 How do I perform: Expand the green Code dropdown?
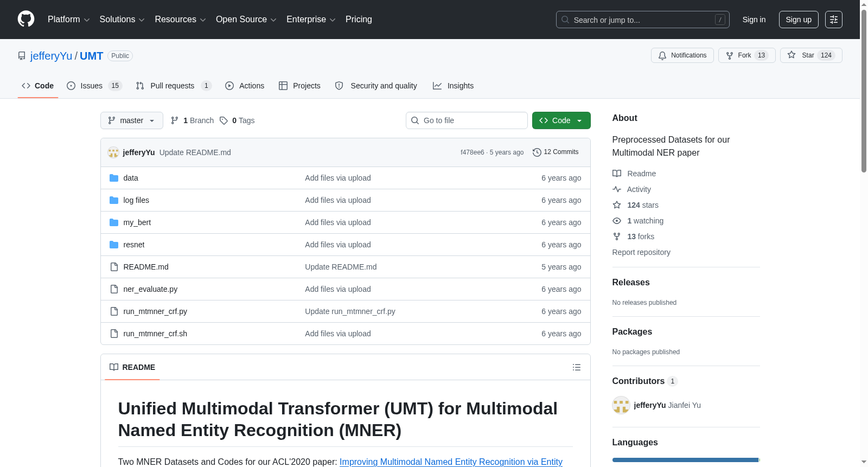[561, 120]
